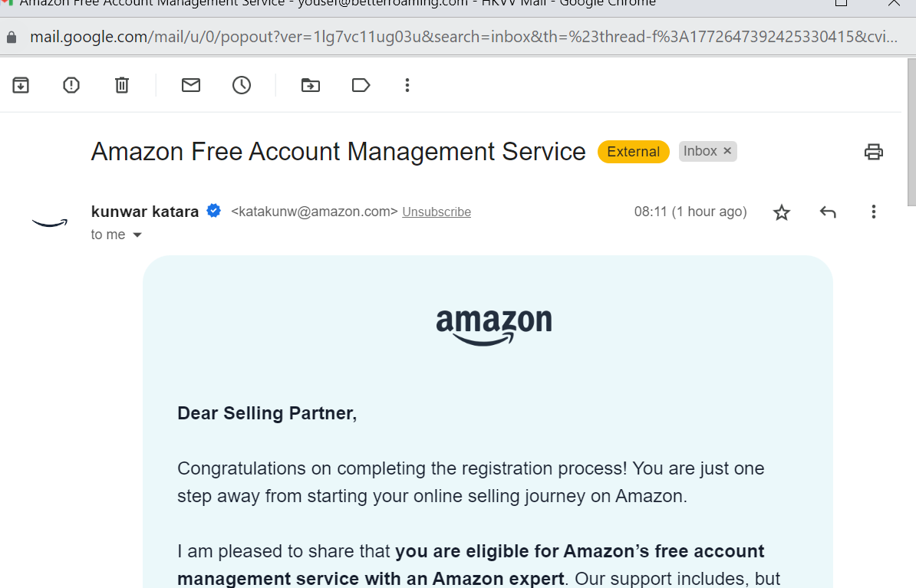Viewport: 916px width, 588px height.
Task: Click the blue verified sender badge
Action: coord(214,212)
